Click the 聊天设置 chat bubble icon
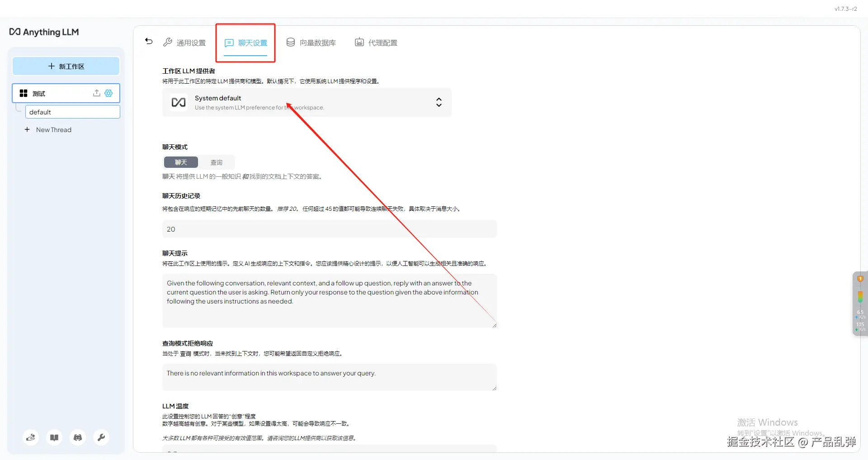 click(229, 43)
